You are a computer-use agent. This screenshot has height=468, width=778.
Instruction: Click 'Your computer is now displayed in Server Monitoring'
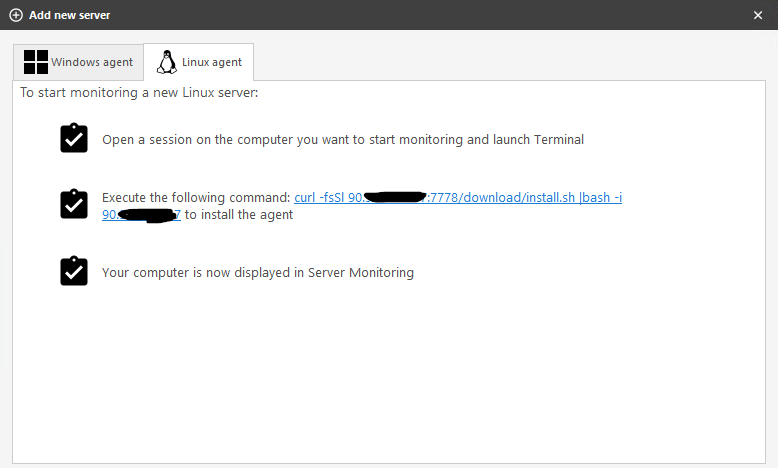257,272
